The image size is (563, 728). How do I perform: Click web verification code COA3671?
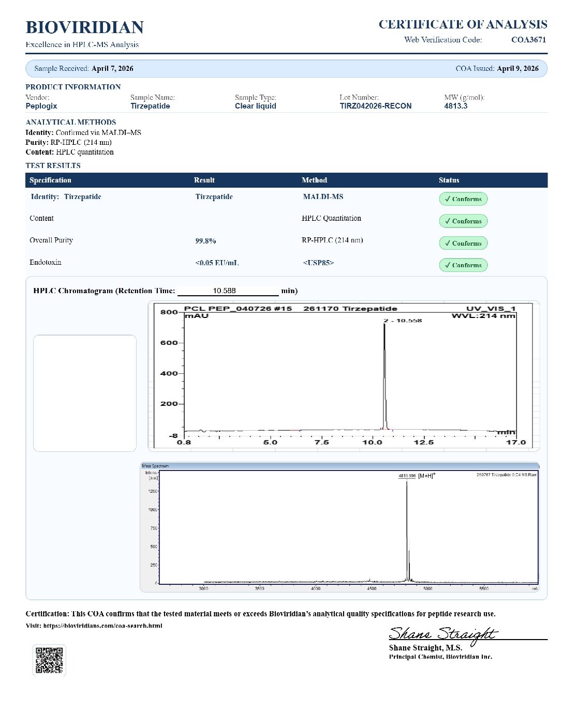(x=528, y=40)
